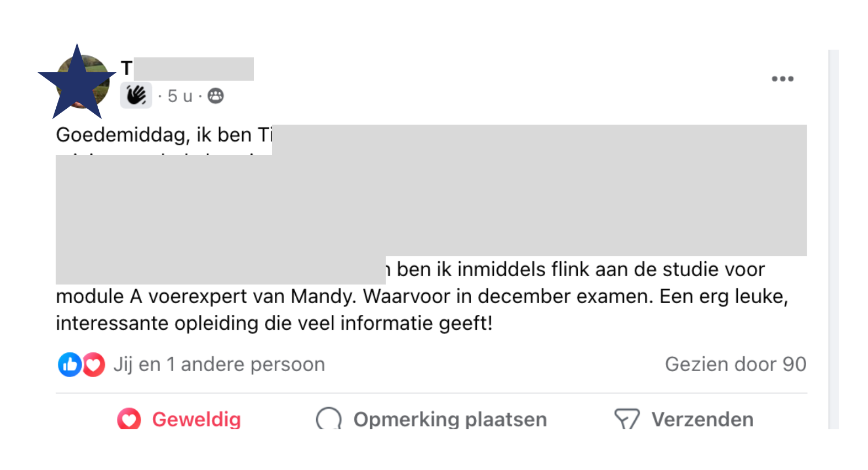Open the post options three-dot menu

[782, 79]
